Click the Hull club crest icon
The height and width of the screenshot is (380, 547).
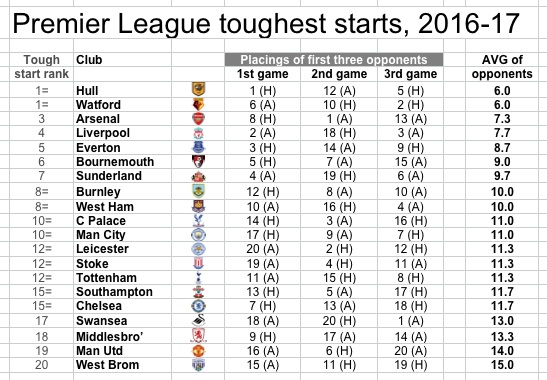(x=198, y=89)
